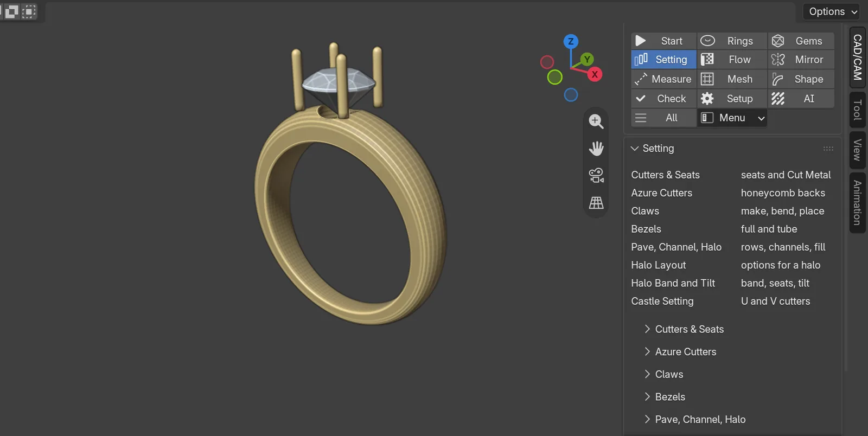
Task: Expand the Pave, Channel, Halo subpanel
Action: click(x=694, y=420)
